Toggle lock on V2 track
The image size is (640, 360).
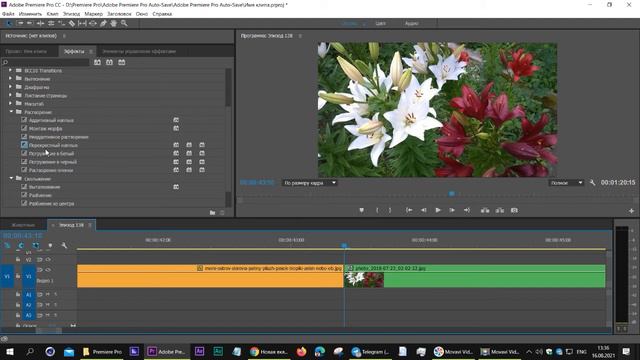pos(18,260)
